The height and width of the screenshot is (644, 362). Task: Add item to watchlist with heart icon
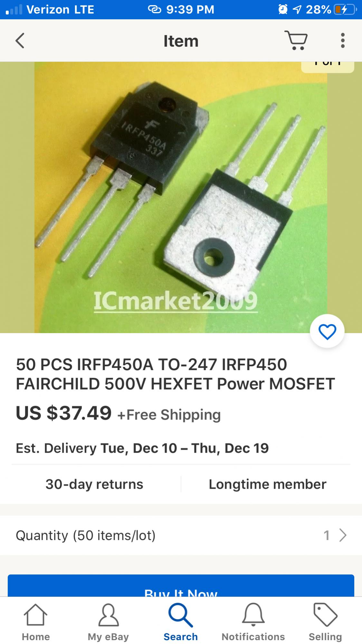click(327, 332)
